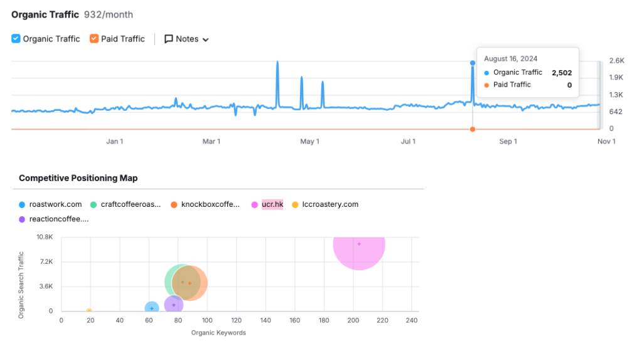Toggle craftcoffeeroas... legend dot
The image size is (644, 346).
(x=94, y=204)
